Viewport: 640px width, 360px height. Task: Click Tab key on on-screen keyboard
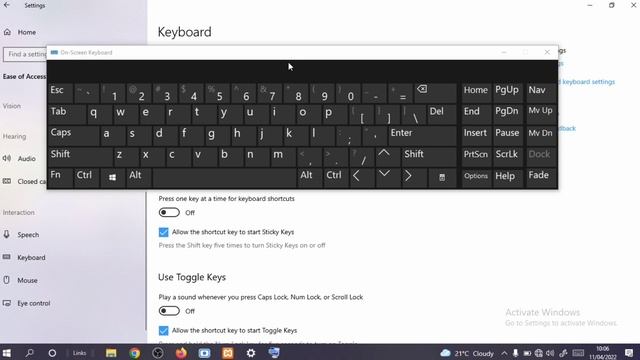click(67, 114)
